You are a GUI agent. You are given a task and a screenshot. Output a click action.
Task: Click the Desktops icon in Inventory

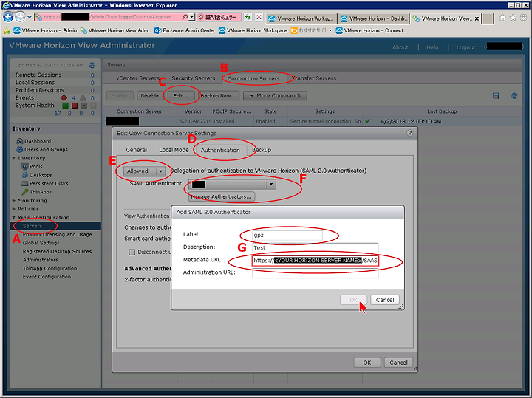click(x=25, y=175)
